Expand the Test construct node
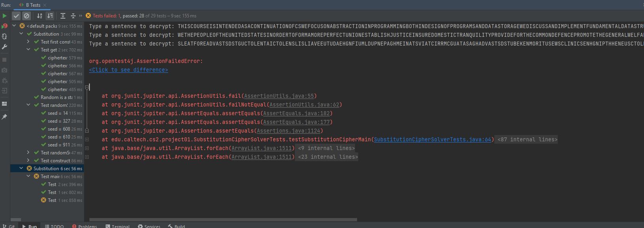The height and width of the screenshot is (228, 644). [x=28, y=160]
